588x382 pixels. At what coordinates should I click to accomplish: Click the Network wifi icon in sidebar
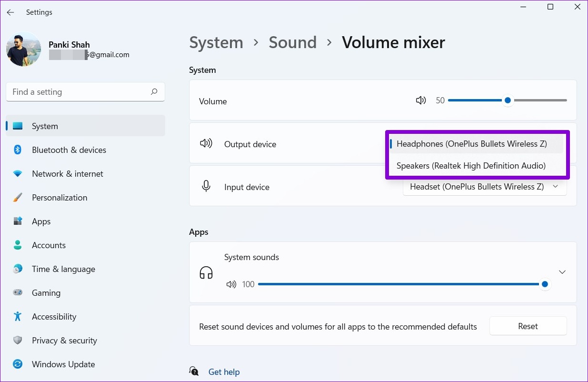18,174
